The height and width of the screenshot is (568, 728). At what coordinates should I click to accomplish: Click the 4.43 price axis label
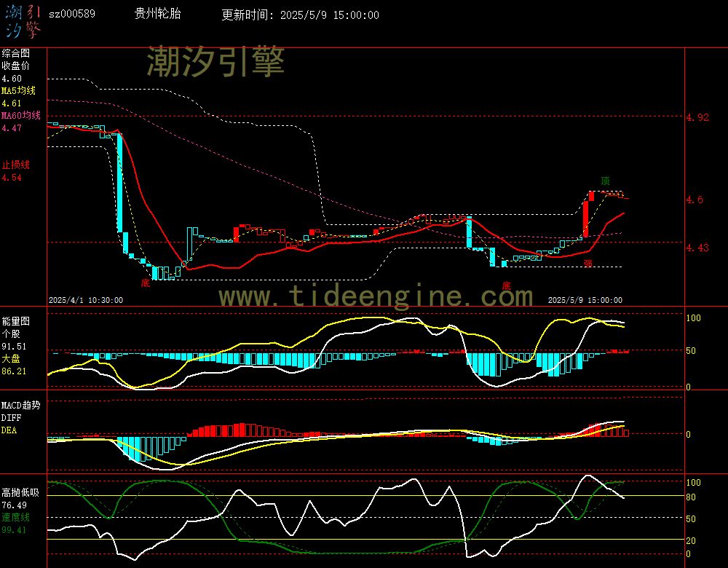click(x=697, y=248)
